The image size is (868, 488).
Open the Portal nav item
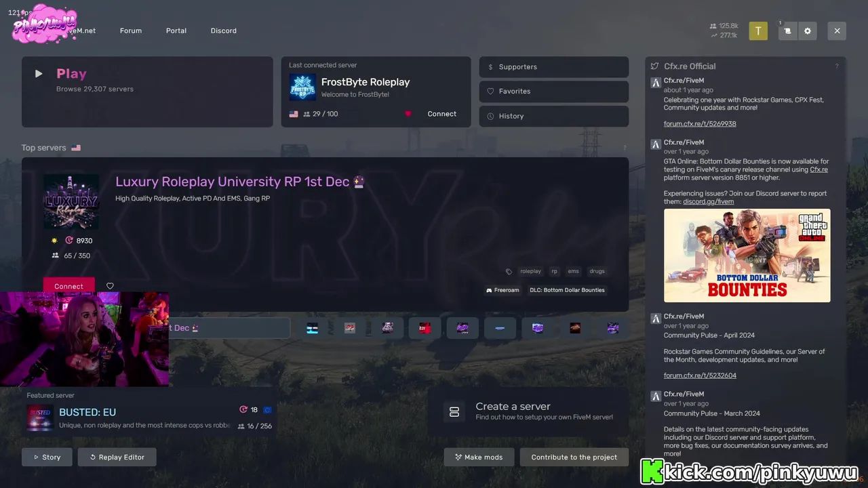[176, 30]
